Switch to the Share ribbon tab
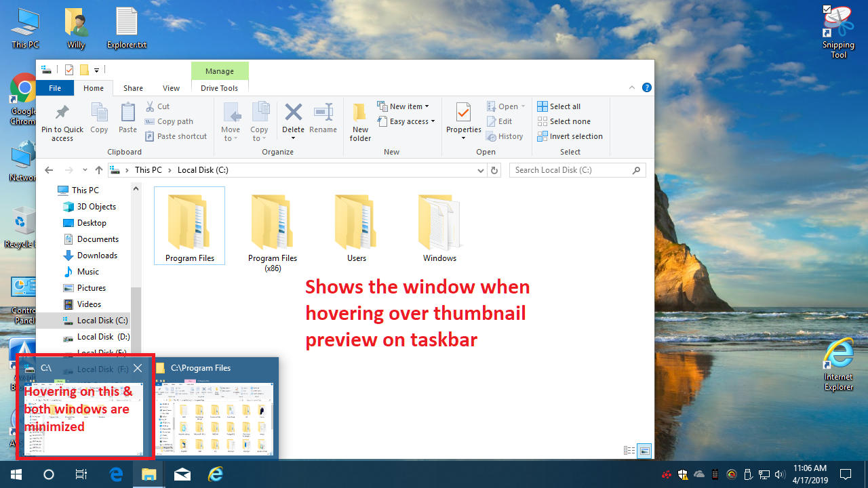Image resolution: width=868 pixels, height=488 pixels. click(133, 88)
